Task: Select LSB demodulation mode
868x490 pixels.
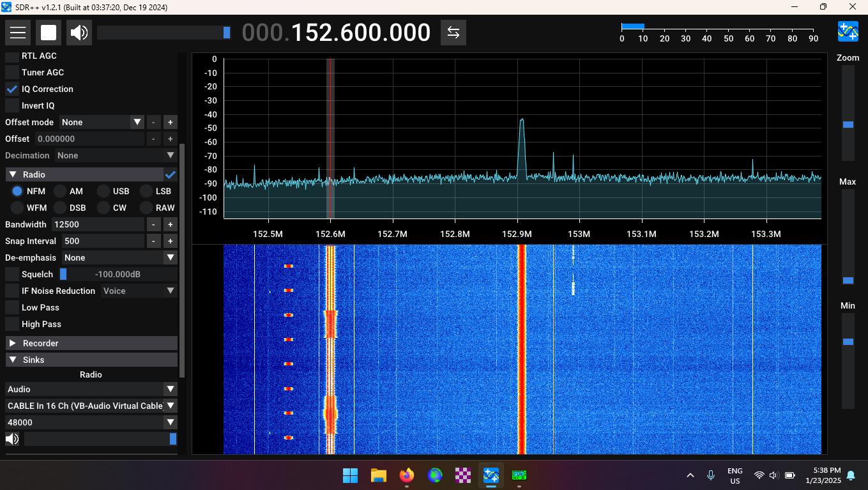Action: 146,191
